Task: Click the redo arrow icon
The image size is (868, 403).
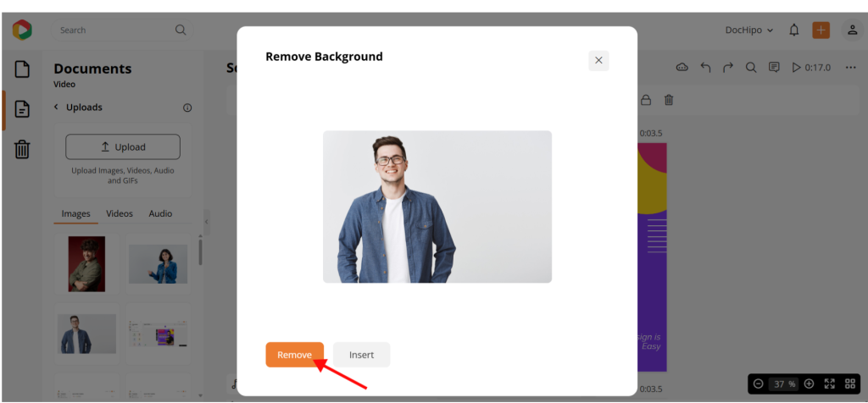Action: 728,68
